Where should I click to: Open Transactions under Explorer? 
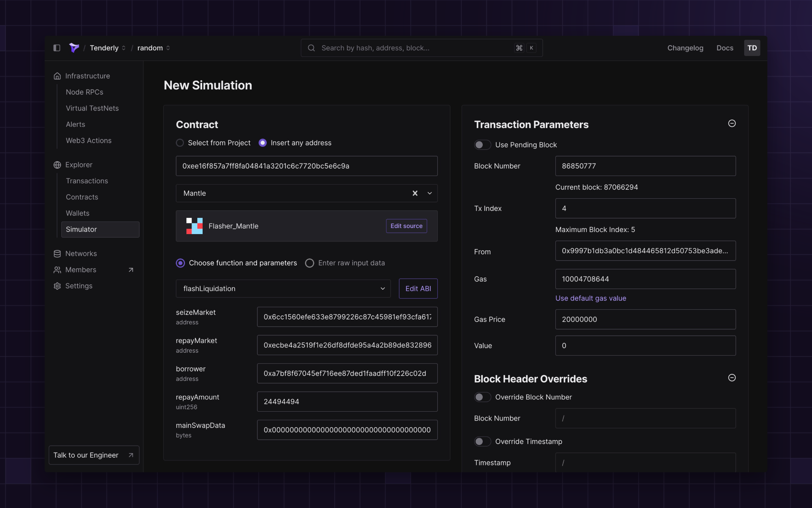87,181
